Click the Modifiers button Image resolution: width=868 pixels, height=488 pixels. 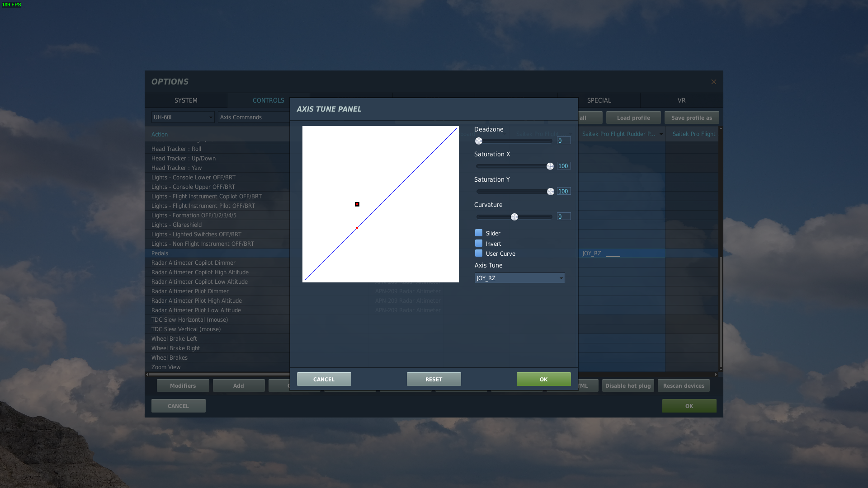click(183, 385)
